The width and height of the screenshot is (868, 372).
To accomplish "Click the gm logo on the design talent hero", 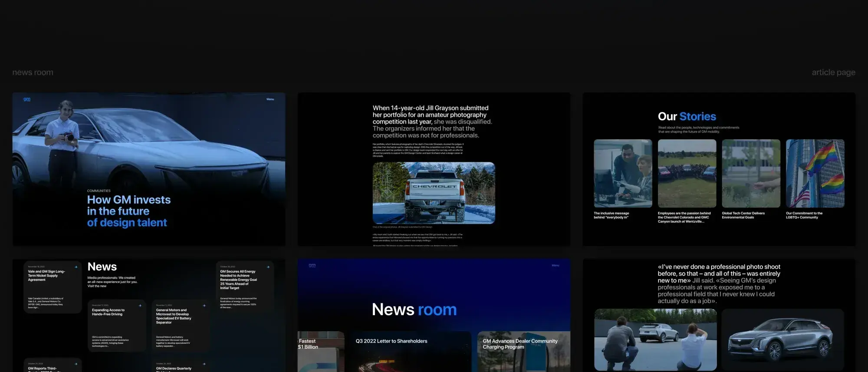I will 27,99.
